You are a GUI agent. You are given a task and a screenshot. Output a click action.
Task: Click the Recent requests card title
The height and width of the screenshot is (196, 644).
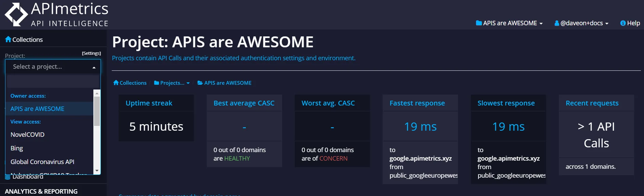click(592, 103)
